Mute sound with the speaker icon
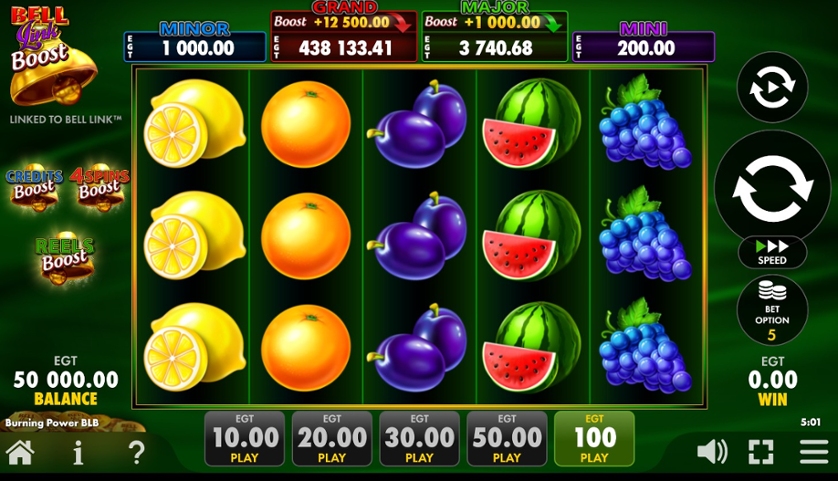 pyautogui.click(x=712, y=452)
